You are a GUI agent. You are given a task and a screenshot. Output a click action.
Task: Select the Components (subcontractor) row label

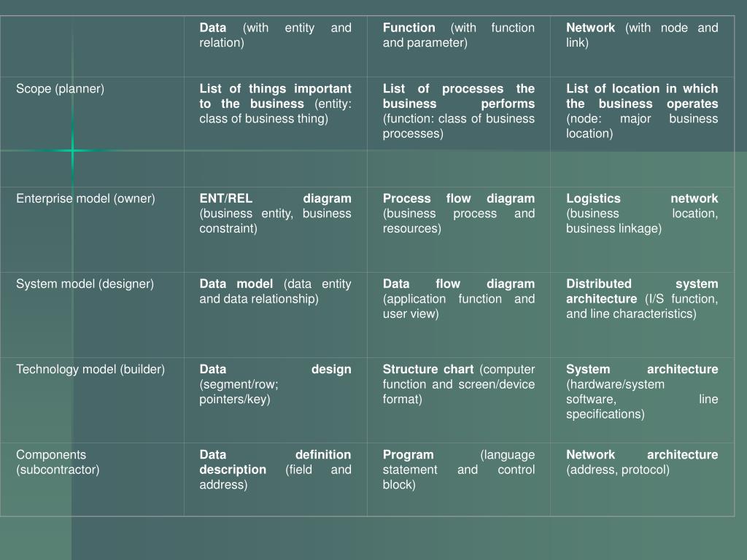pyautogui.click(x=58, y=462)
